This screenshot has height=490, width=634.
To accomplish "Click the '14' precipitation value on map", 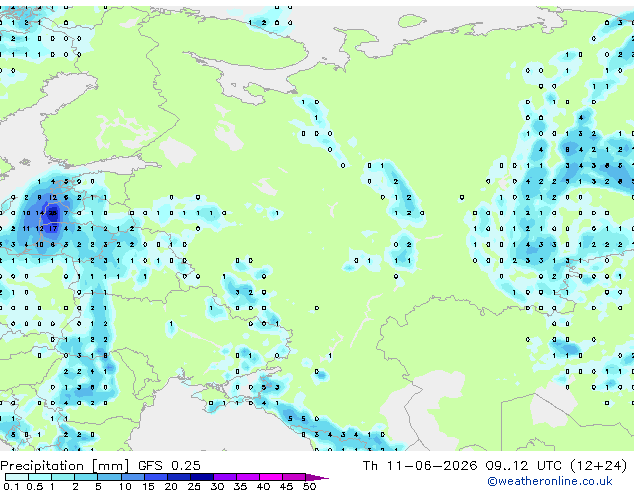I will click(39, 213).
